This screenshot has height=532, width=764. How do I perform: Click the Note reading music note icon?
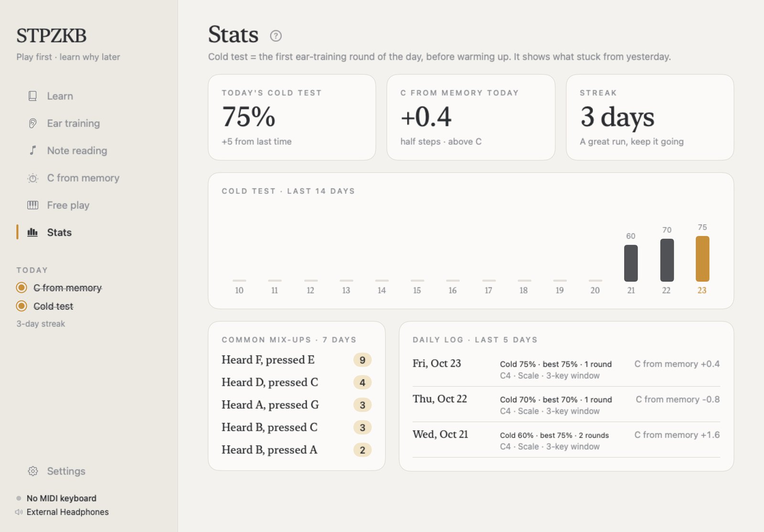pos(32,150)
